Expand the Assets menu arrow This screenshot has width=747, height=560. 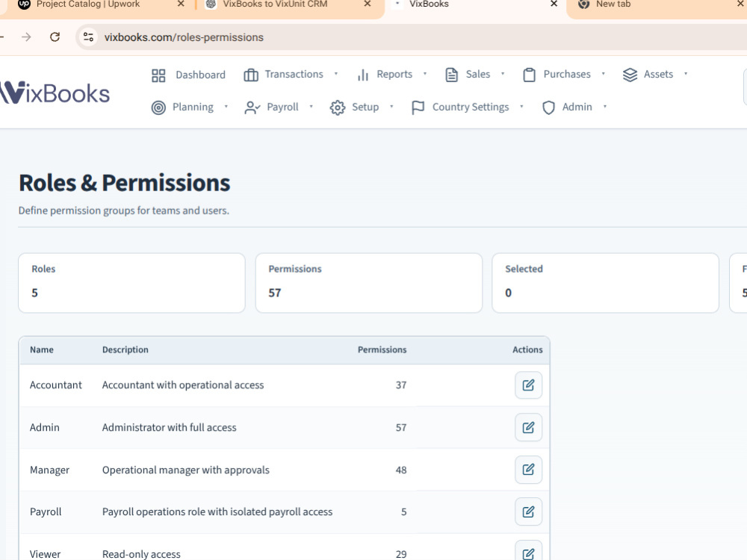[x=686, y=74]
